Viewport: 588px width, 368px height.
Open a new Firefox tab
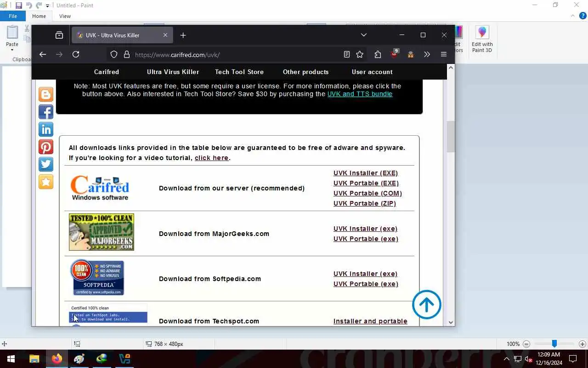(x=183, y=35)
